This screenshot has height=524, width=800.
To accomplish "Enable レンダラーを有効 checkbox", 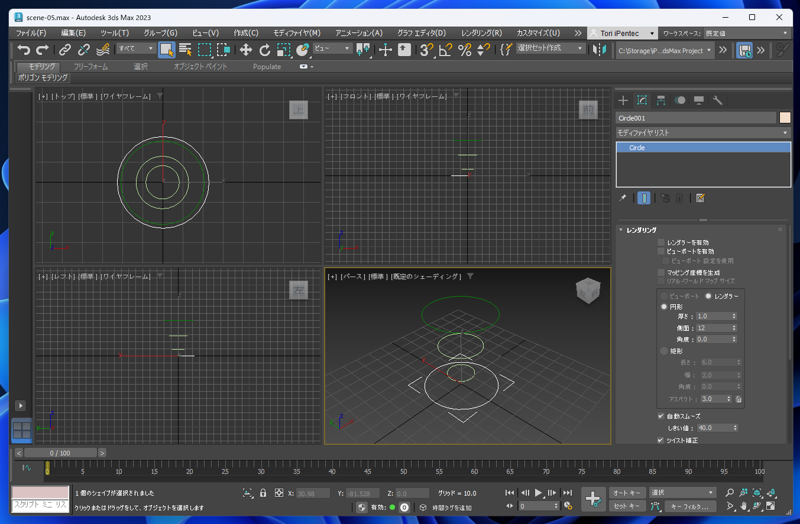I will [x=661, y=242].
